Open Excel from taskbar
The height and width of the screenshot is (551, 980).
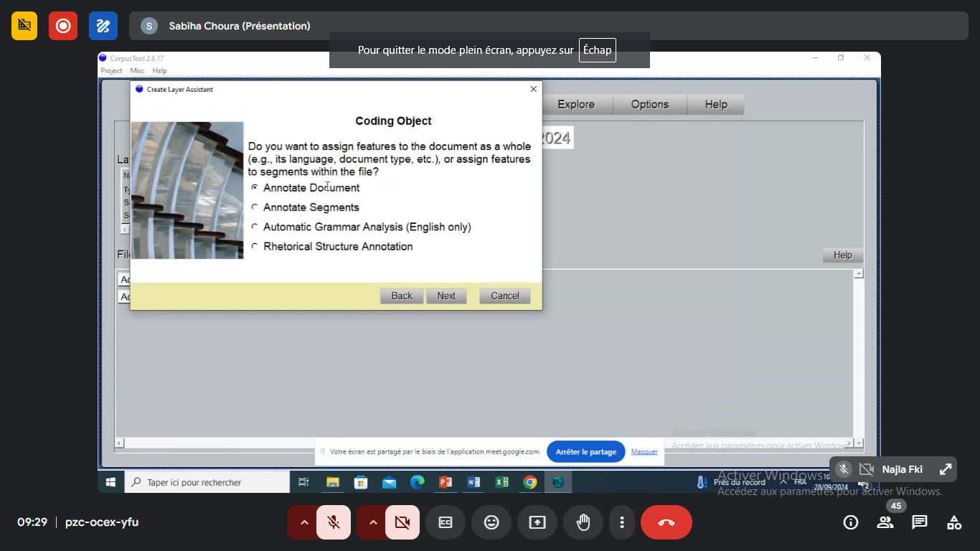(x=502, y=482)
